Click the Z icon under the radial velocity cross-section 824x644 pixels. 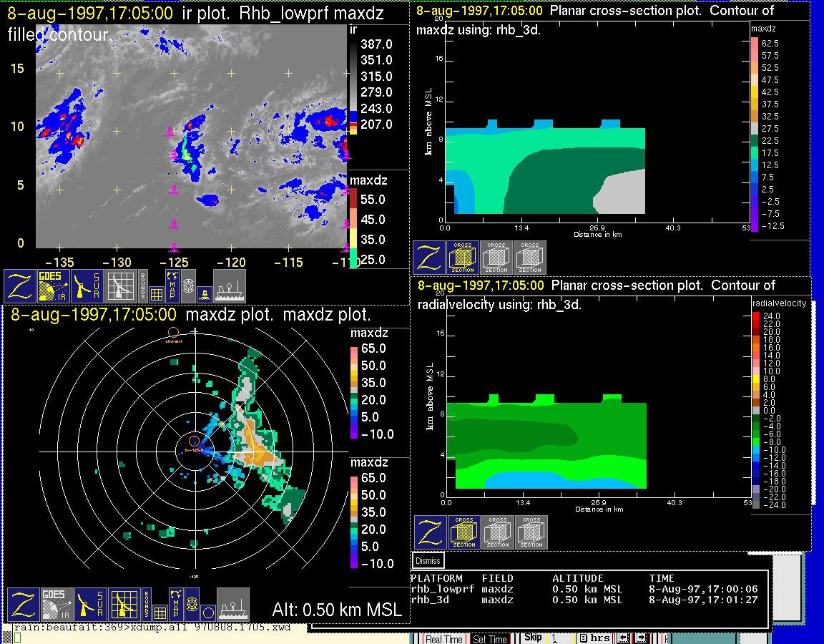pos(430,532)
